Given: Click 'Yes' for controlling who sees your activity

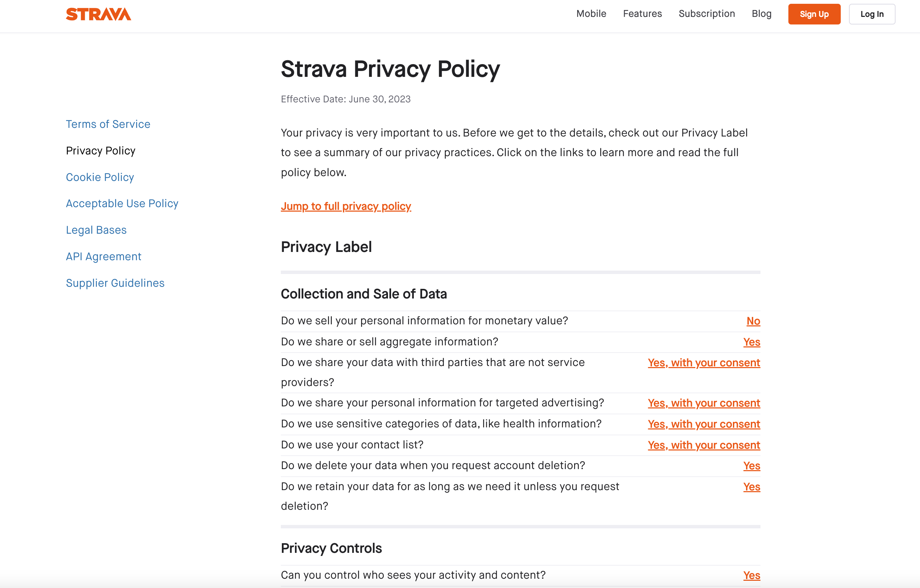Looking at the screenshot, I should point(751,575).
